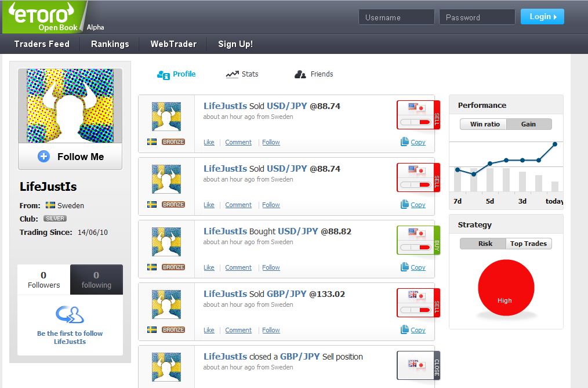Show the following count tab

click(x=96, y=280)
